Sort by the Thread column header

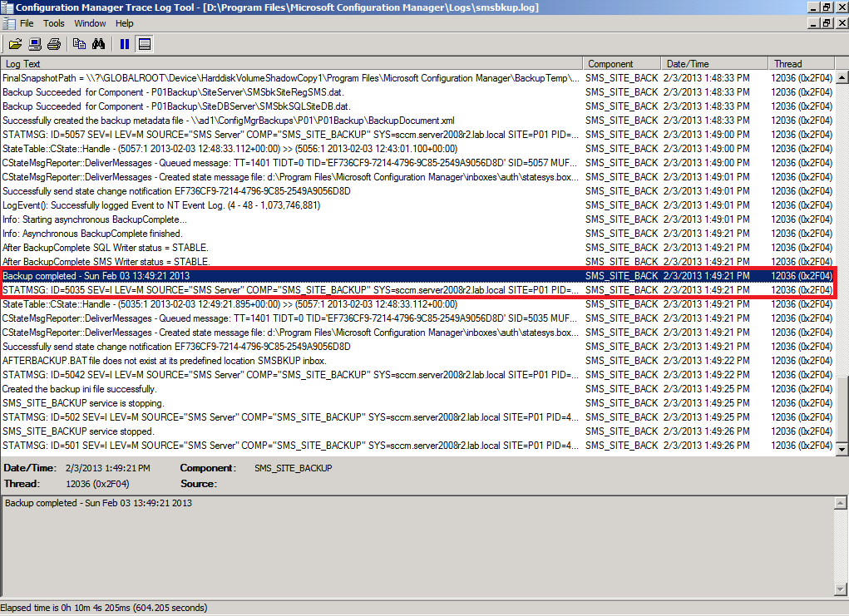[802, 63]
